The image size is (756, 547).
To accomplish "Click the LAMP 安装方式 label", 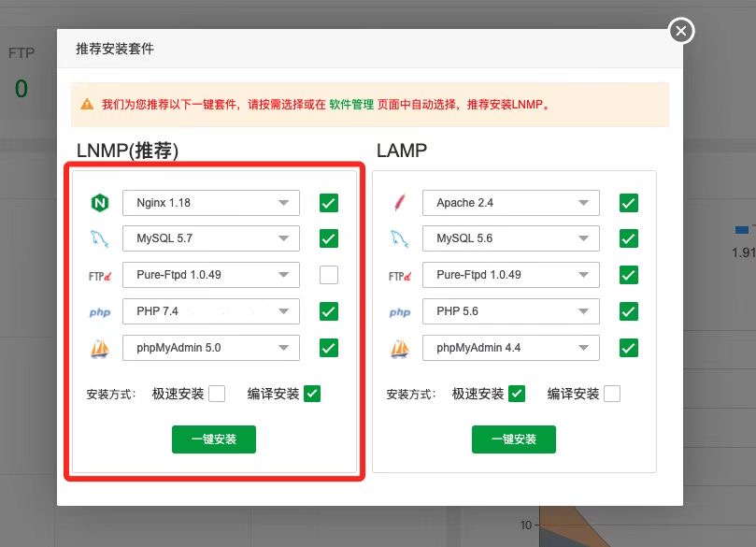I will (411, 394).
